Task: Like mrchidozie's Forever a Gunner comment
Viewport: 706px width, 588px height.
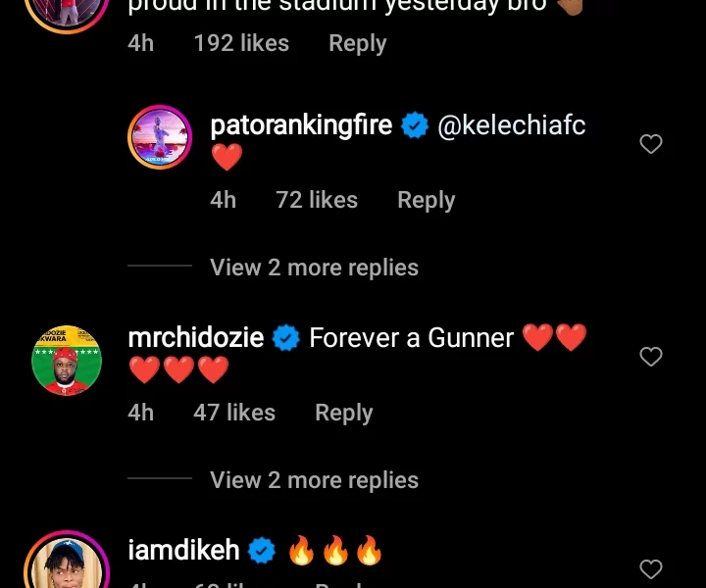Action: tap(651, 358)
